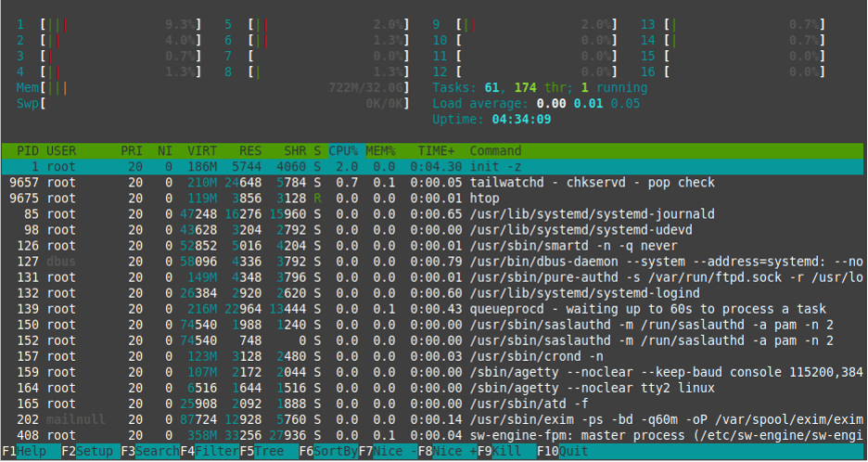Screen dimensions: 868x462
Task: Click F9 Kill in the bottom bar
Action: click(507, 452)
